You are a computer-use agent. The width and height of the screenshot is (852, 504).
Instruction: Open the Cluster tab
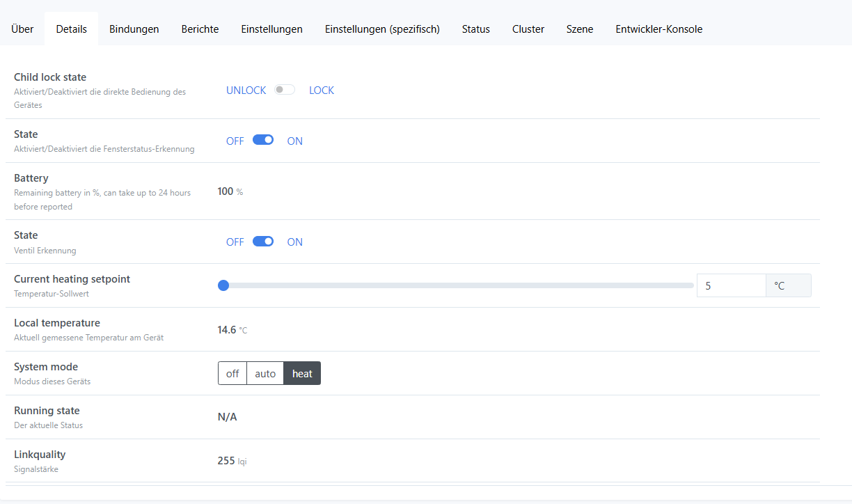point(528,29)
